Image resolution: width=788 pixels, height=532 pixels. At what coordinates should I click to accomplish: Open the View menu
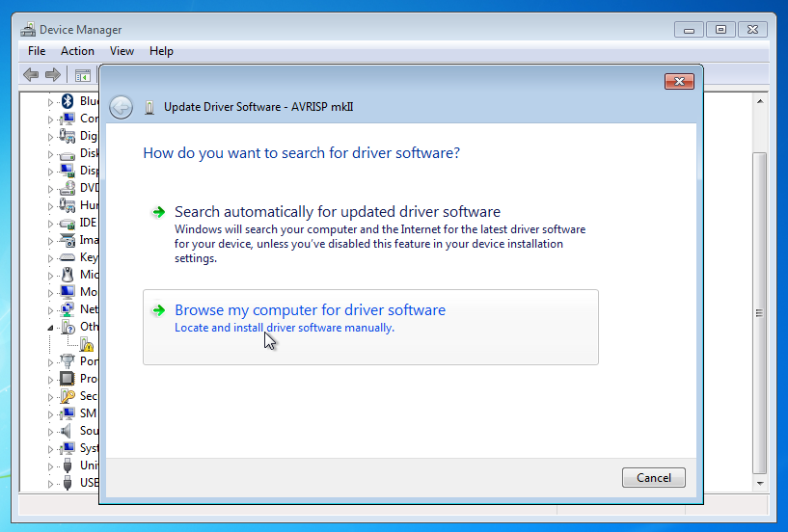click(x=122, y=51)
